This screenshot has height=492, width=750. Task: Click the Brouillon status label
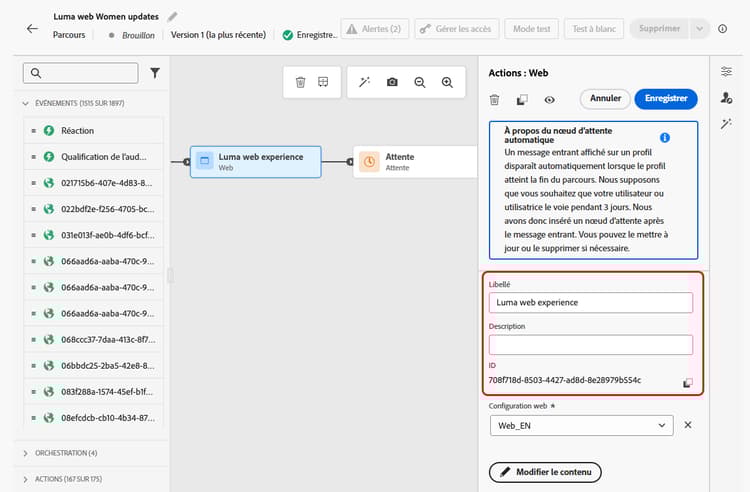click(x=138, y=35)
